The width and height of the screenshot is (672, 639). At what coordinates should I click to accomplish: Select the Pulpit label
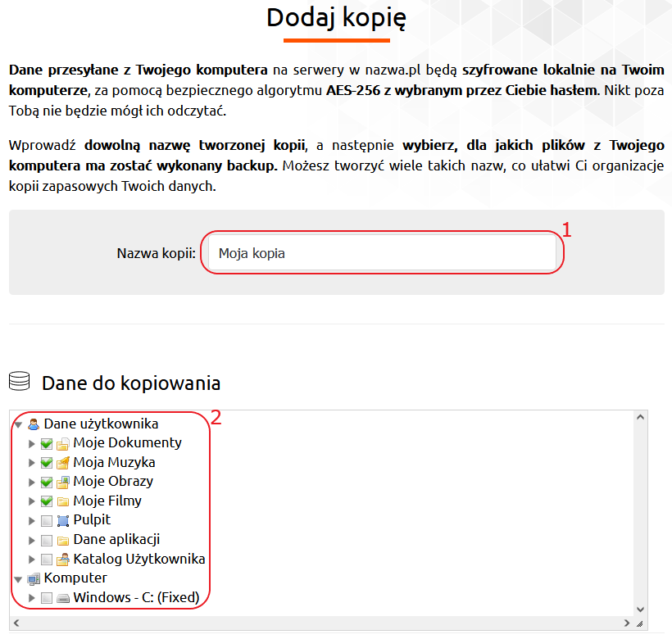pyautogui.click(x=92, y=519)
